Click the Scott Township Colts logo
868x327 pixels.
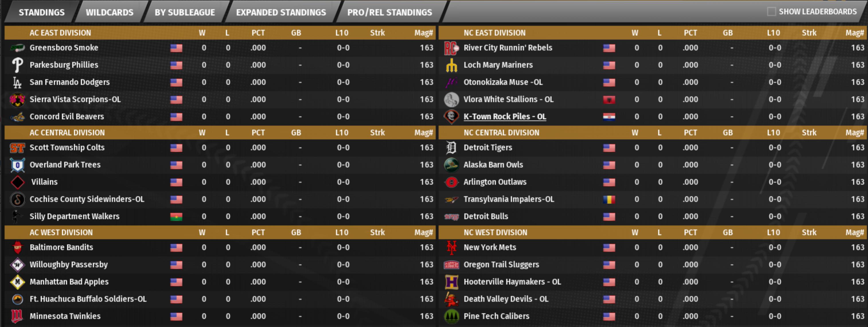[x=17, y=148]
